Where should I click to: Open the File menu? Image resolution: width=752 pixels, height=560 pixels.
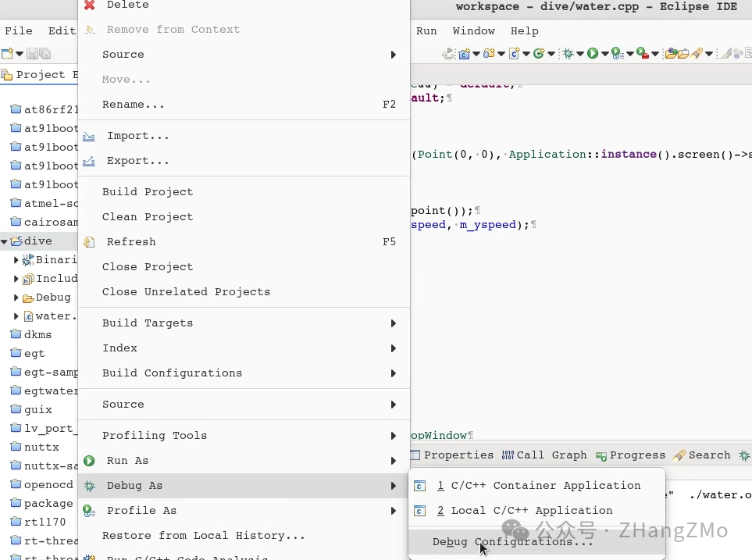coord(19,30)
